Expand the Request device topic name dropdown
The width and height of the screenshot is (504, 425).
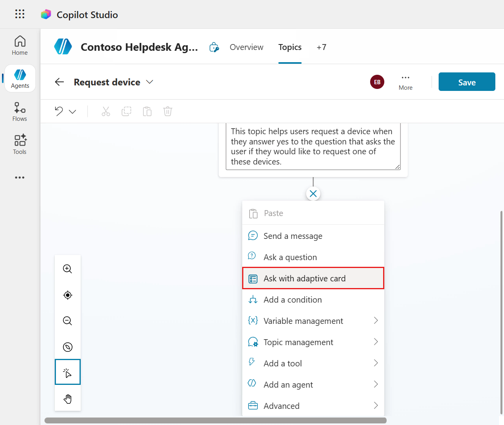click(149, 82)
